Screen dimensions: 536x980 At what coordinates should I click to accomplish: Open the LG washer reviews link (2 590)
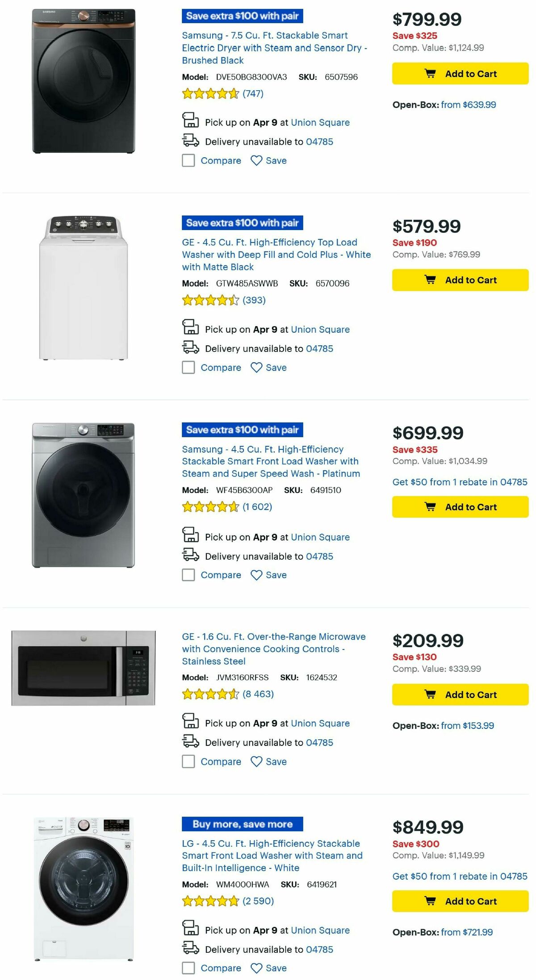pos(258,900)
